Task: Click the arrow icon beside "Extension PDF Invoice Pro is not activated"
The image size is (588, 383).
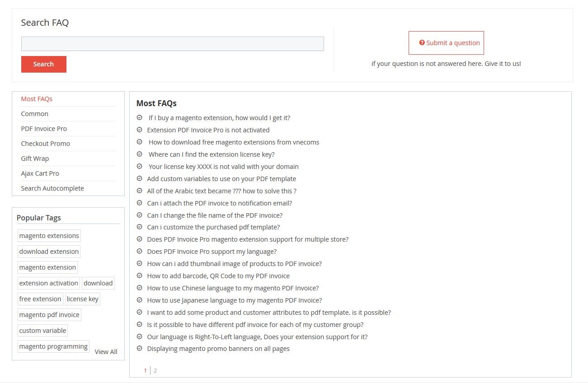Action: [x=139, y=130]
